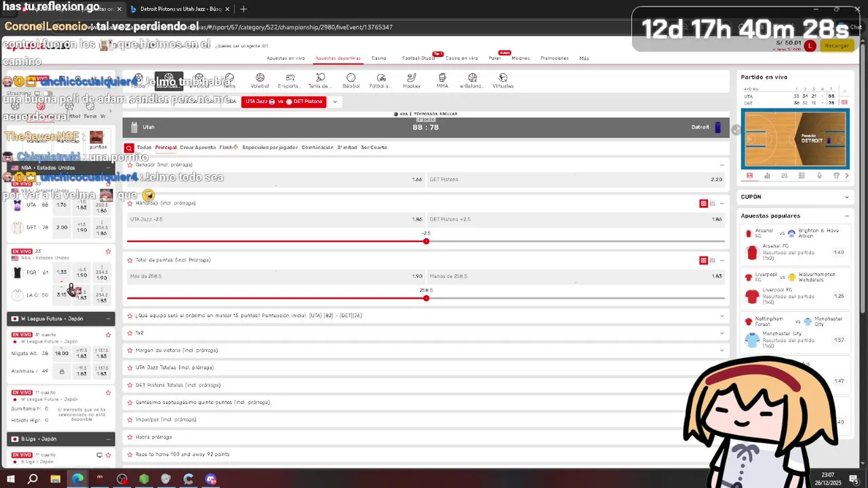Choose the table tennis sport icon
The image size is (868, 488).
[x=320, y=81]
